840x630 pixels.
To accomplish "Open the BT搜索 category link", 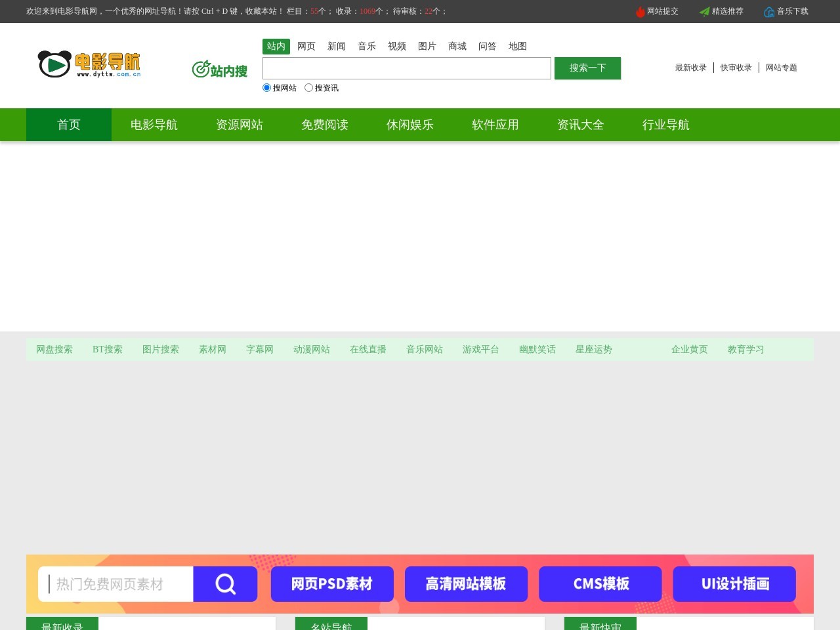I will [x=108, y=349].
